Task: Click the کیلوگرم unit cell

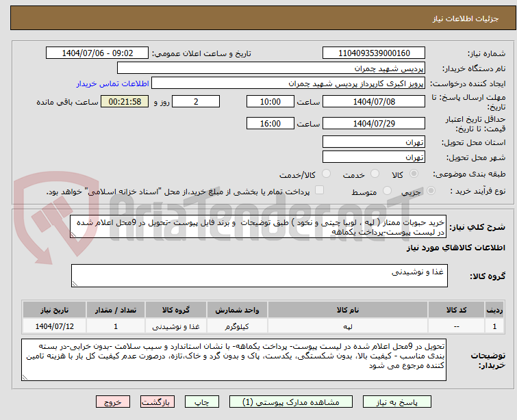Action: pyautogui.click(x=237, y=326)
